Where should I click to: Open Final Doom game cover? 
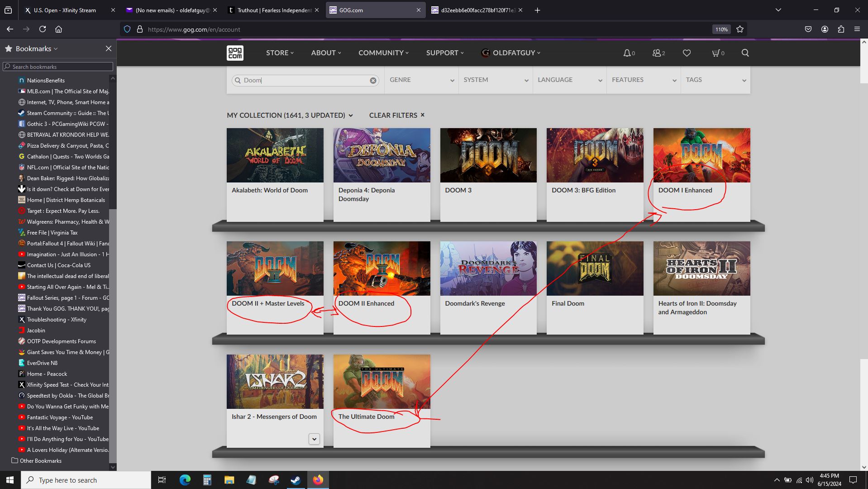(x=595, y=268)
